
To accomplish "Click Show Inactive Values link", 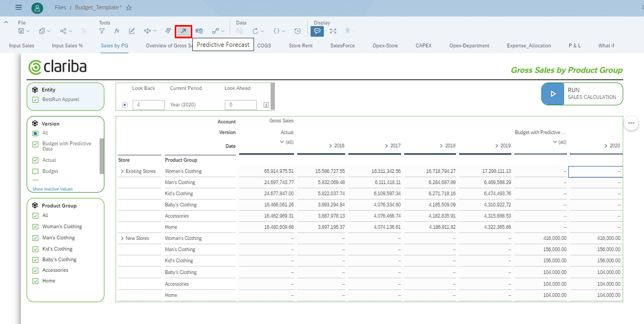I will (53, 189).
